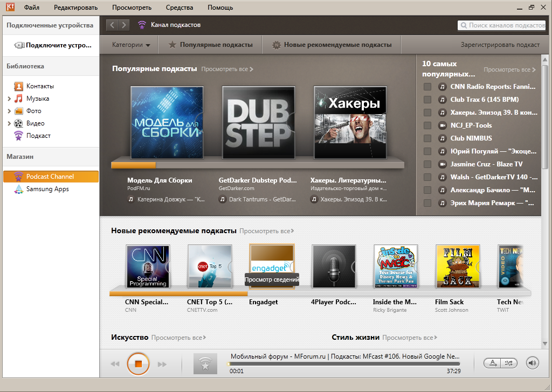
Task: Open the Файл menu
Action: tap(32, 8)
